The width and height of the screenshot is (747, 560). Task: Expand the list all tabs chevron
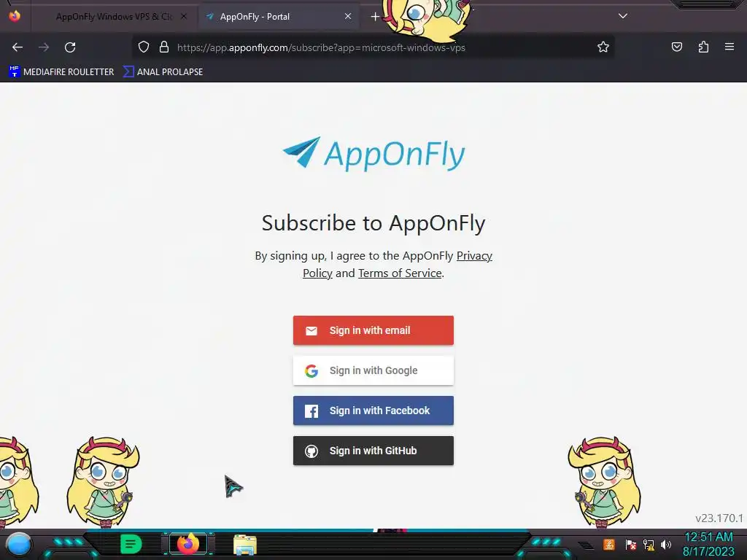(x=623, y=16)
